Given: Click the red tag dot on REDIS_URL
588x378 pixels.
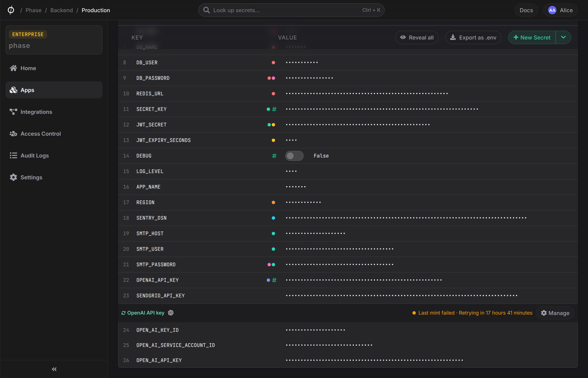Looking at the screenshot, I should point(273,93).
